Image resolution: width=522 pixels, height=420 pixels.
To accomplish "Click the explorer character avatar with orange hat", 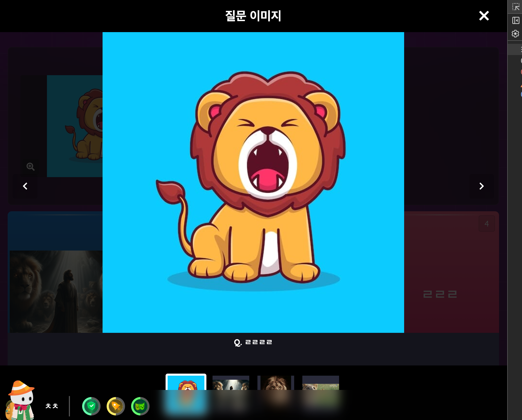I will (x=20, y=400).
